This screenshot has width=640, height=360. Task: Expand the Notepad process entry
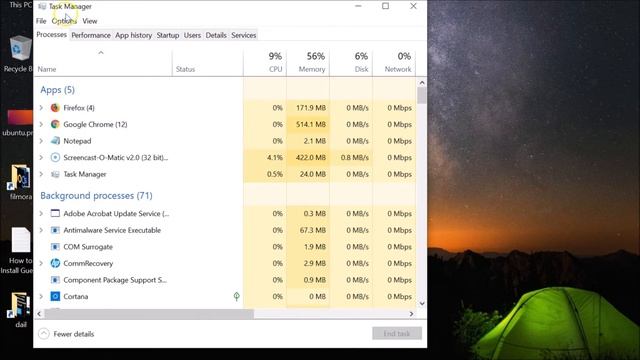click(41, 141)
